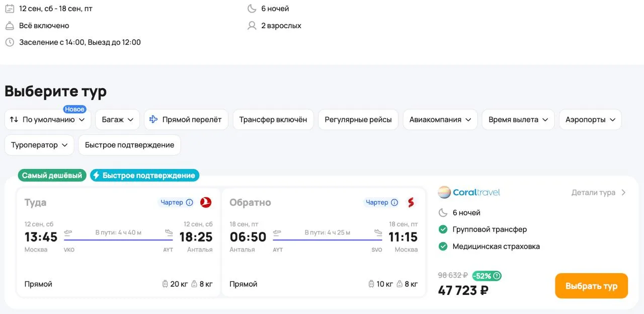The height and width of the screenshot is (314, 644).
Task: Click the Выберите тур heading
Action: [x=56, y=91]
